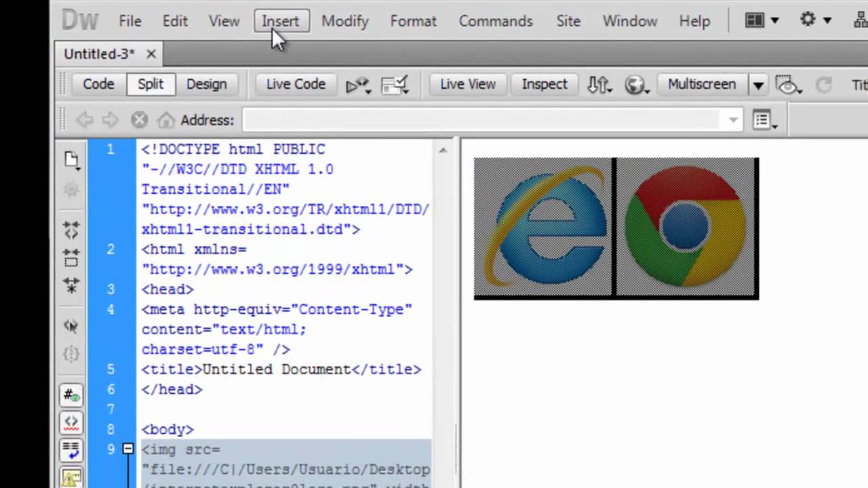The image size is (868, 488).
Task: Switch to Code view
Action: tap(98, 84)
